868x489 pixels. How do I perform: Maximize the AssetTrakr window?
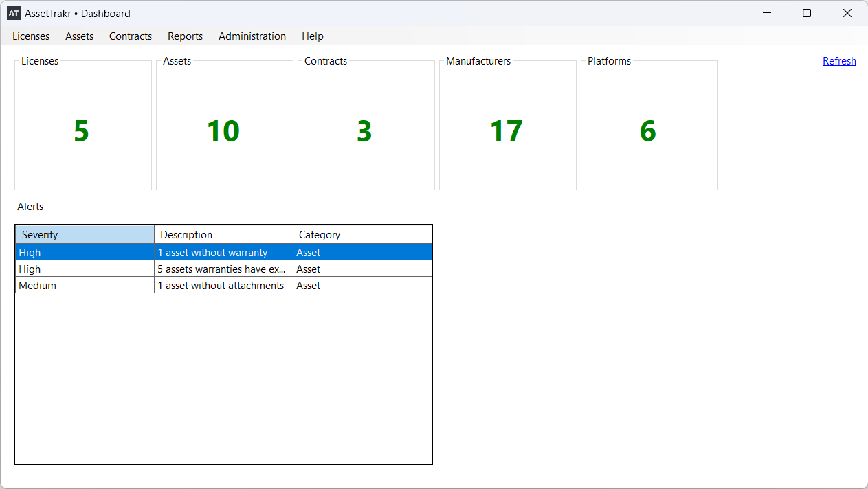[x=807, y=13]
